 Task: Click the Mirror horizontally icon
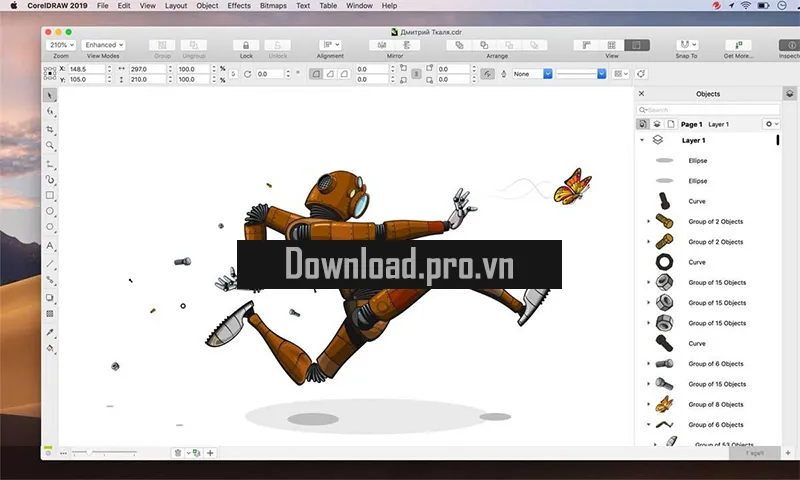[382, 45]
